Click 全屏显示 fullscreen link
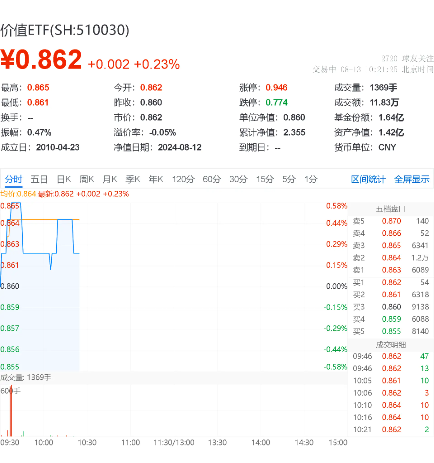Screen dimensions: 434x463 tap(412, 179)
